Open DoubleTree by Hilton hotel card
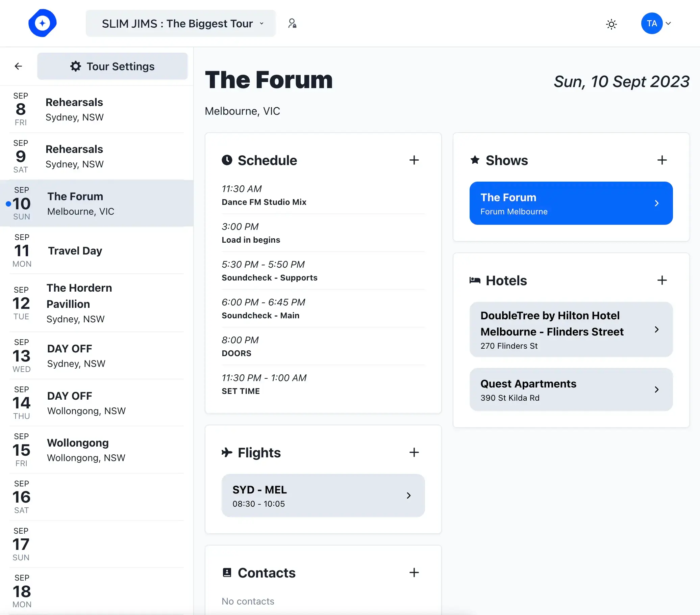 [571, 329]
